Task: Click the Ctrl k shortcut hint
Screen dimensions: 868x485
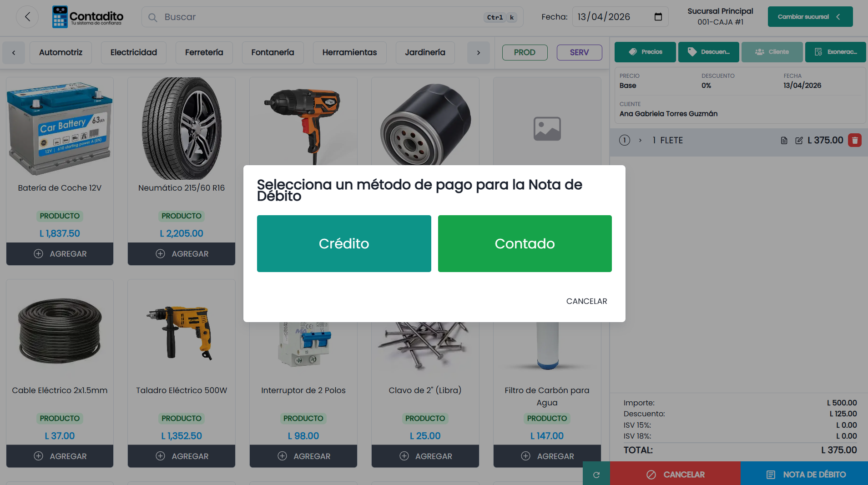Action: click(x=500, y=17)
